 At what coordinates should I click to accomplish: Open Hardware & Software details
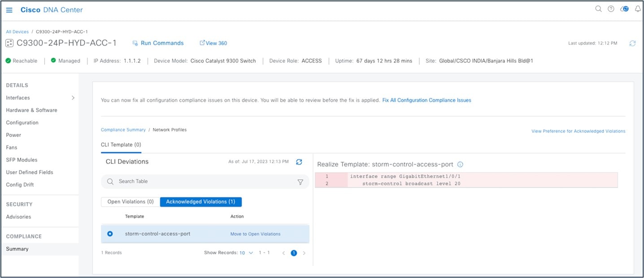(31, 110)
